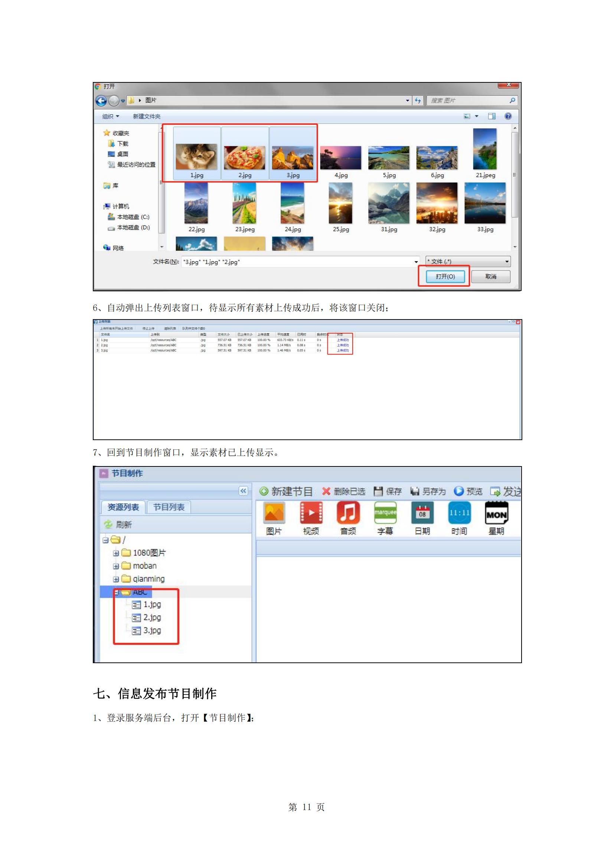This screenshot has width=614, height=868.
Task: Add the 字幕 marquee component
Action: click(x=385, y=513)
